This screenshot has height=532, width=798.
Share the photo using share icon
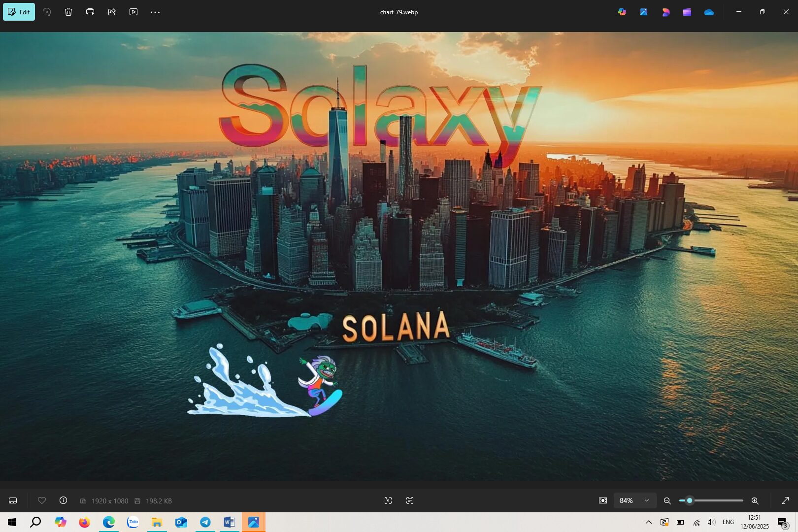click(x=112, y=12)
